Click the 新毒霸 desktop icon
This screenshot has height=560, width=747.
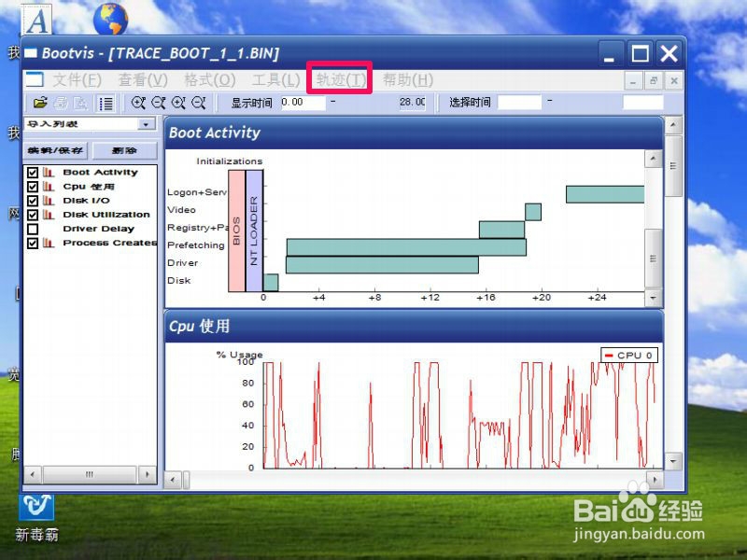36,518
